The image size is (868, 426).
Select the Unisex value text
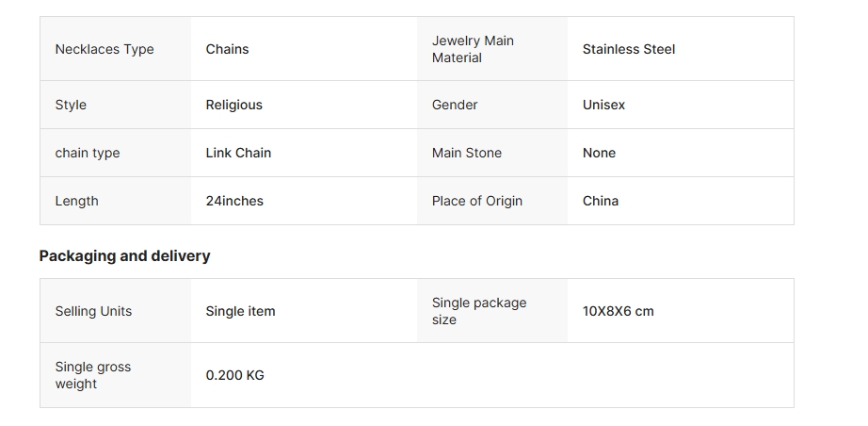point(603,105)
